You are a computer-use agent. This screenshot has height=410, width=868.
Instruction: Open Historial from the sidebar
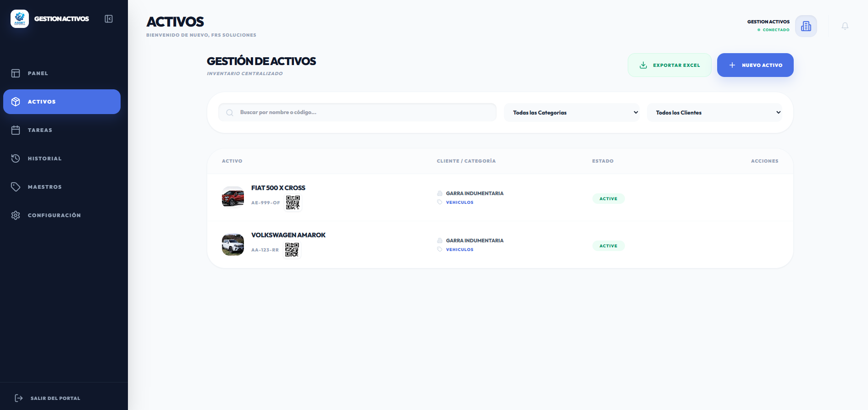[x=44, y=159]
